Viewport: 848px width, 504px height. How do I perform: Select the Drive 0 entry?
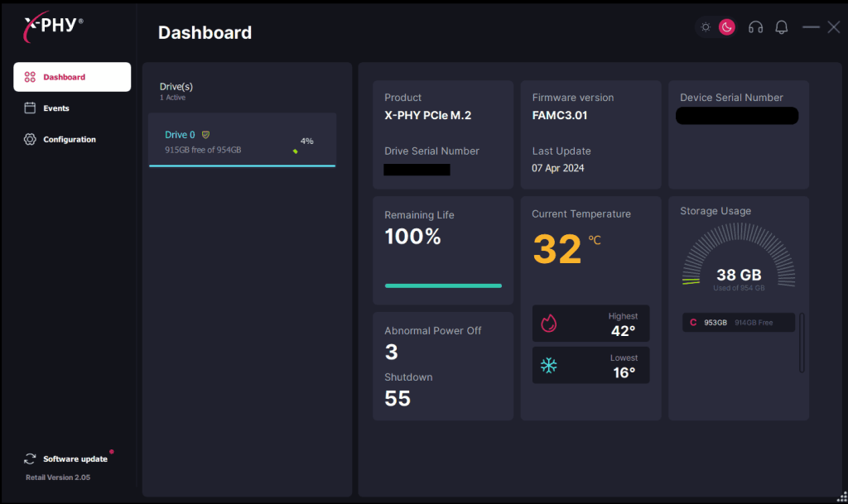click(242, 140)
